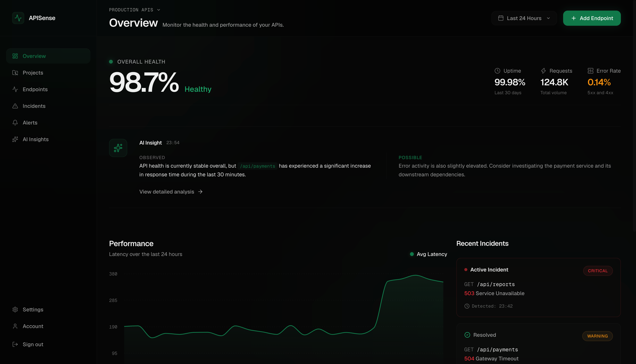Click the Error Rate icon
Screen dimensions: 636x364
click(591, 71)
